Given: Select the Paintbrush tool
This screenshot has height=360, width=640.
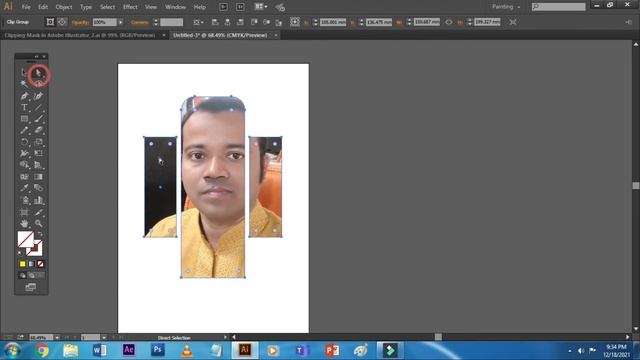Looking at the screenshot, I should [38, 119].
